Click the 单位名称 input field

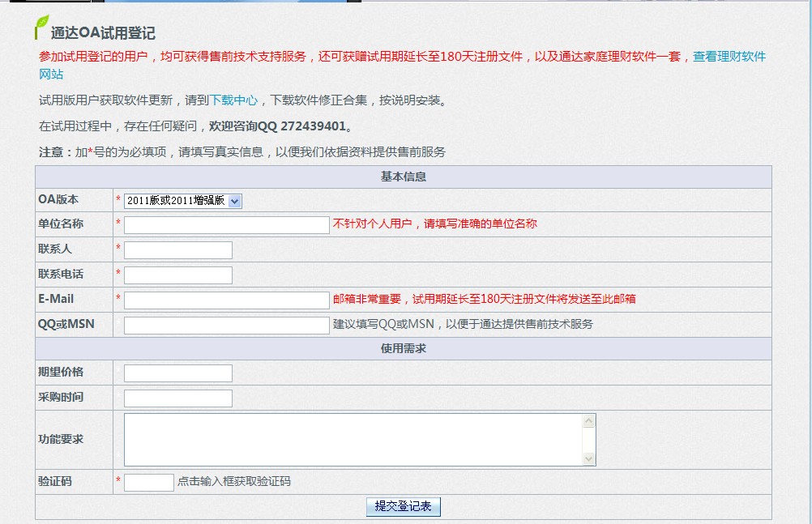227,224
